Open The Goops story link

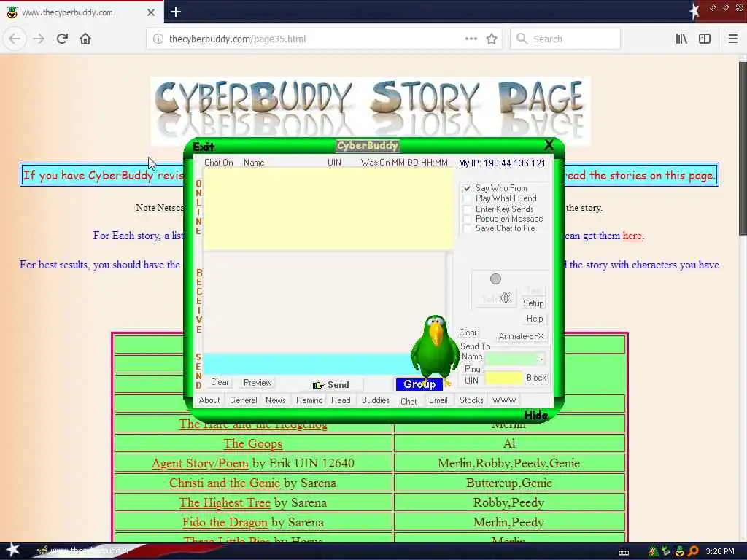[253, 443]
